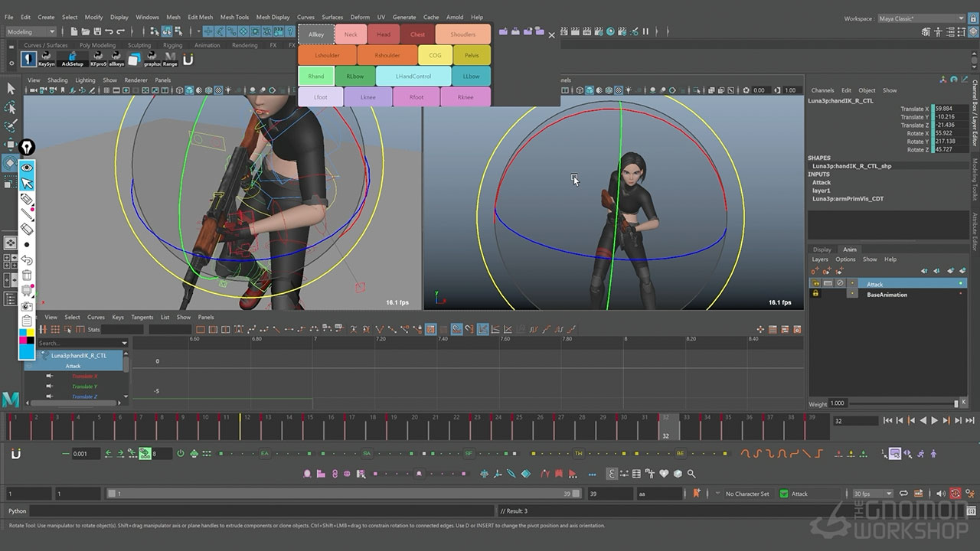Click the Chest picker button
Screen dimensions: 980x551
pos(417,34)
